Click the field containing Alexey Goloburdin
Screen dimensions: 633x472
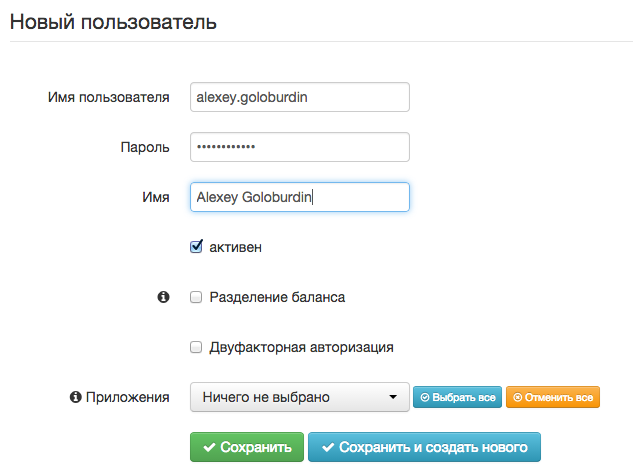[x=299, y=197]
